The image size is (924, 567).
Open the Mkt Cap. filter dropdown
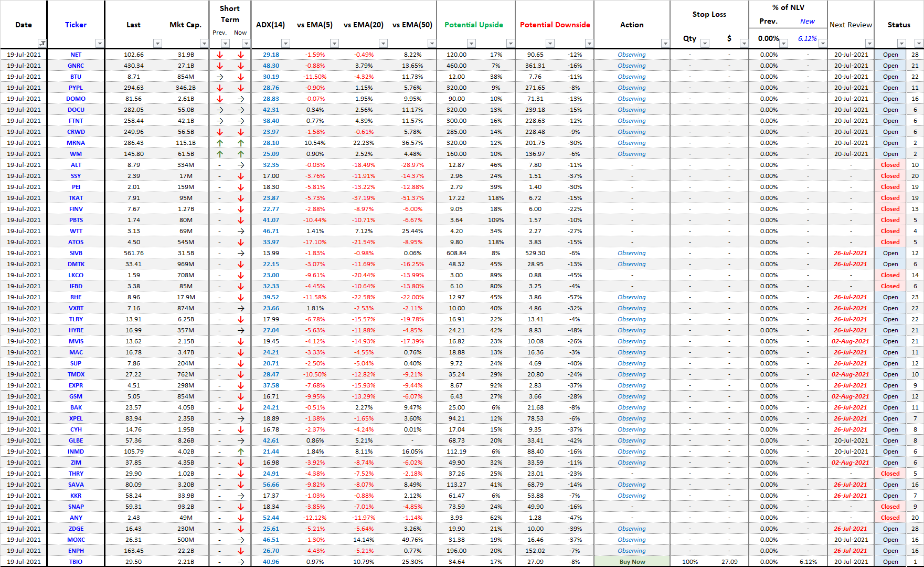click(x=204, y=44)
